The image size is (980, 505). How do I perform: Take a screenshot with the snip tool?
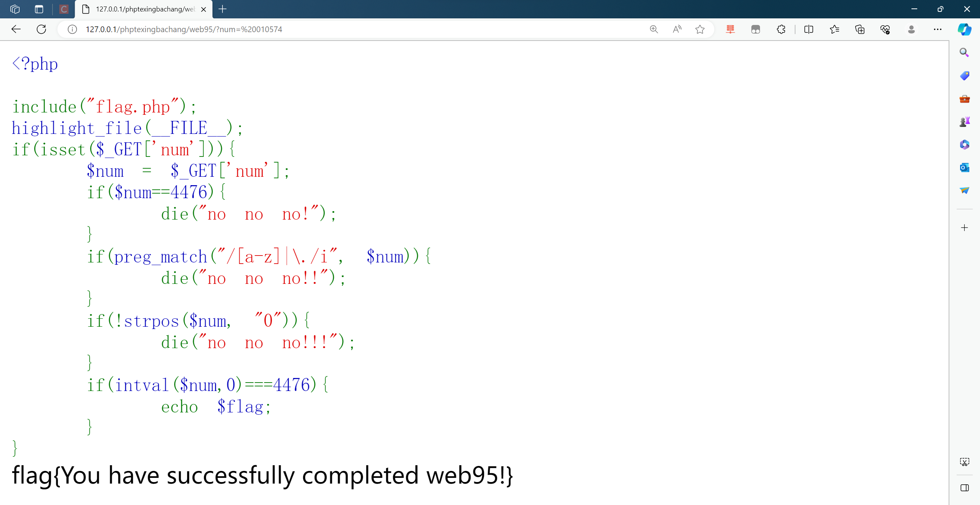964,461
